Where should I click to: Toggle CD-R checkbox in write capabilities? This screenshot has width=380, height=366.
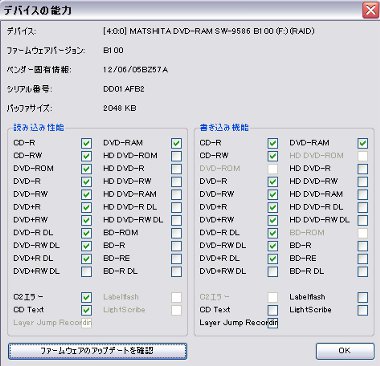pos(273,143)
